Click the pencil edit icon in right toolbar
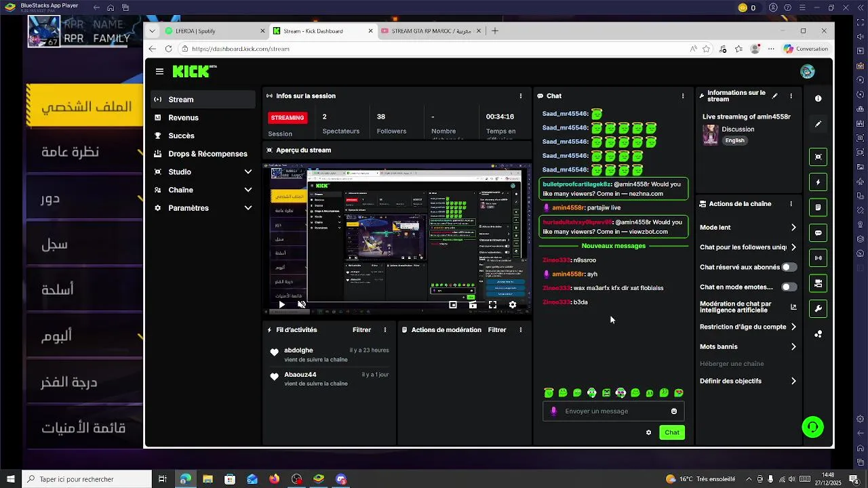868x488 pixels. click(x=818, y=124)
